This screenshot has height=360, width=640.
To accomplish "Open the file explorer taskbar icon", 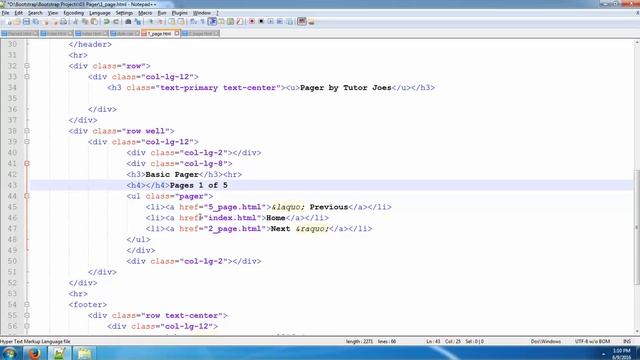I will click(x=84, y=353).
